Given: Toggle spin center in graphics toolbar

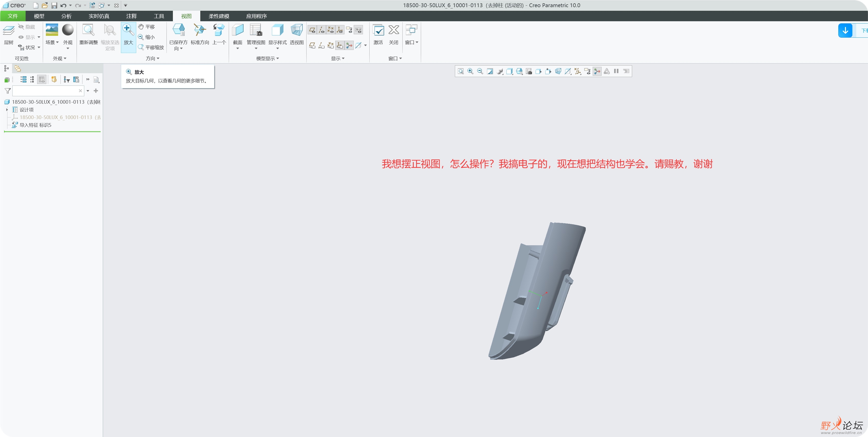Looking at the screenshot, I should tap(597, 71).
